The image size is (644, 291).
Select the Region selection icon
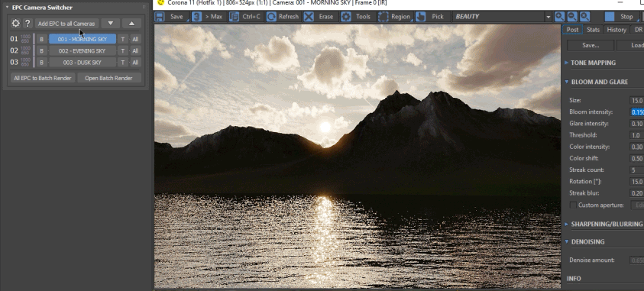pos(383,16)
